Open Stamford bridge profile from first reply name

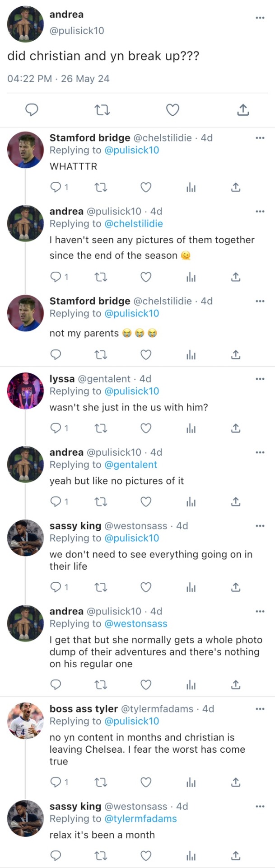[89, 138]
